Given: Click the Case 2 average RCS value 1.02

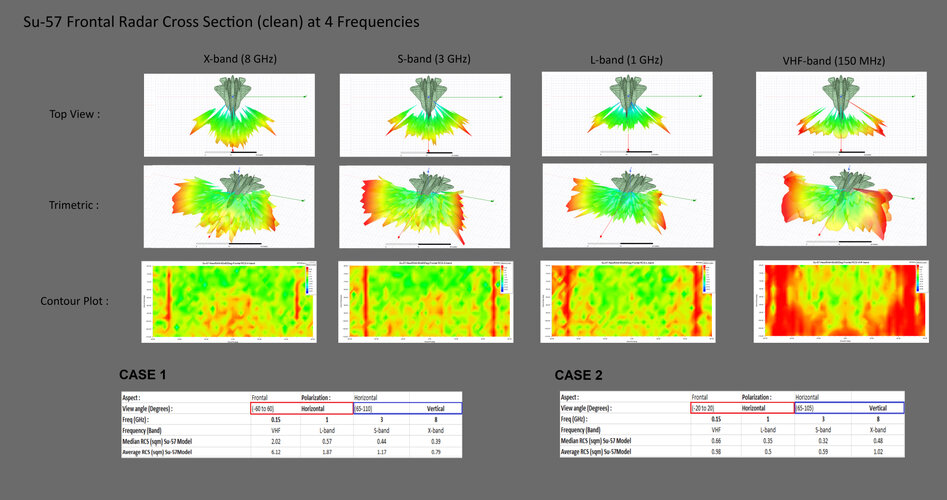Looking at the screenshot, I should click(878, 452).
